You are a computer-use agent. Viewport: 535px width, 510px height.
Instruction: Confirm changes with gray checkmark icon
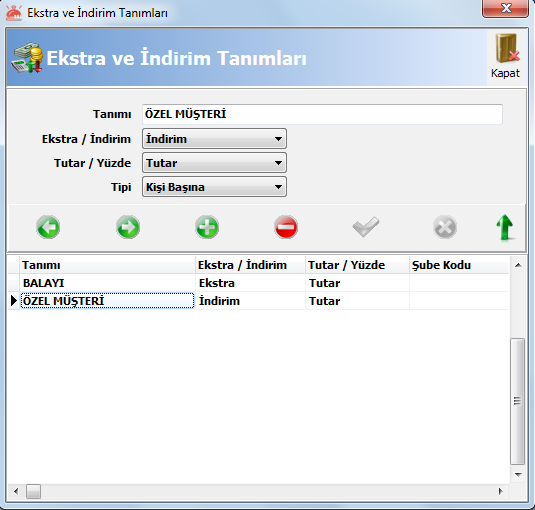click(366, 227)
